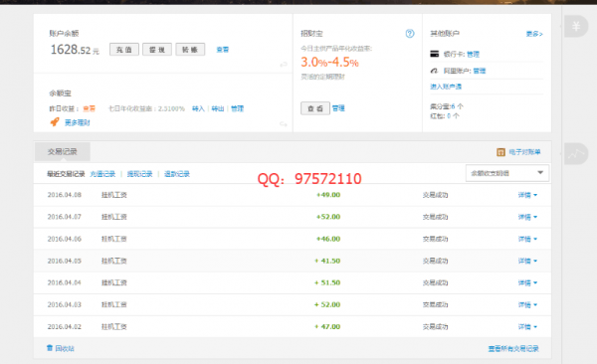Image resolution: width=597 pixels, height=364 pixels.
Task: Click the trash bin icon beside 回收站
Action: 50,348
